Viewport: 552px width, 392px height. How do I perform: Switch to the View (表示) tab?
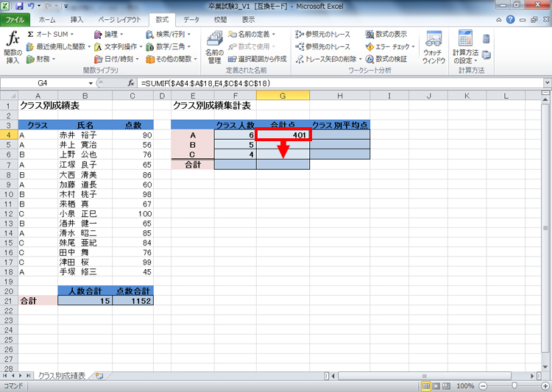[248, 20]
